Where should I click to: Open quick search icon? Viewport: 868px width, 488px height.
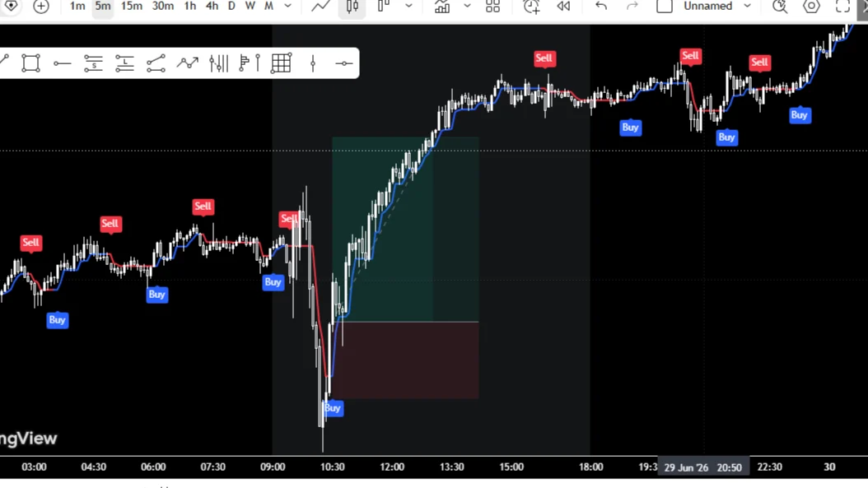click(x=780, y=7)
